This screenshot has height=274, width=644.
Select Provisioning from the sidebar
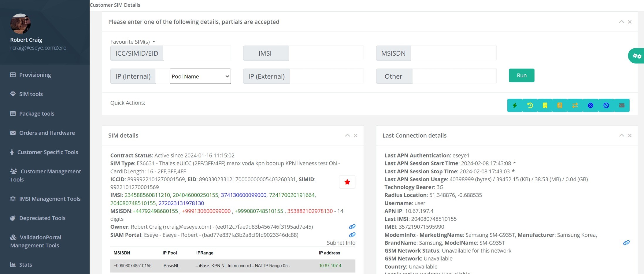[x=35, y=75]
